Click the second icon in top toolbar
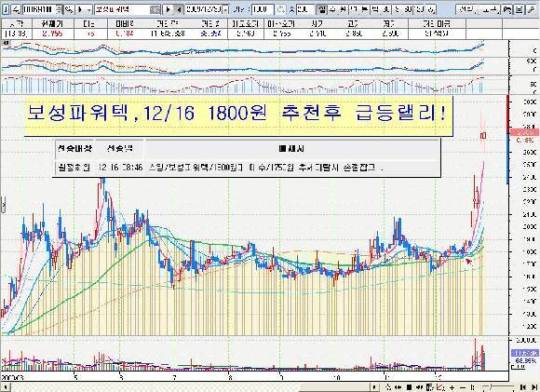The height and width of the screenshot is (392, 540). tap(16, 9)
